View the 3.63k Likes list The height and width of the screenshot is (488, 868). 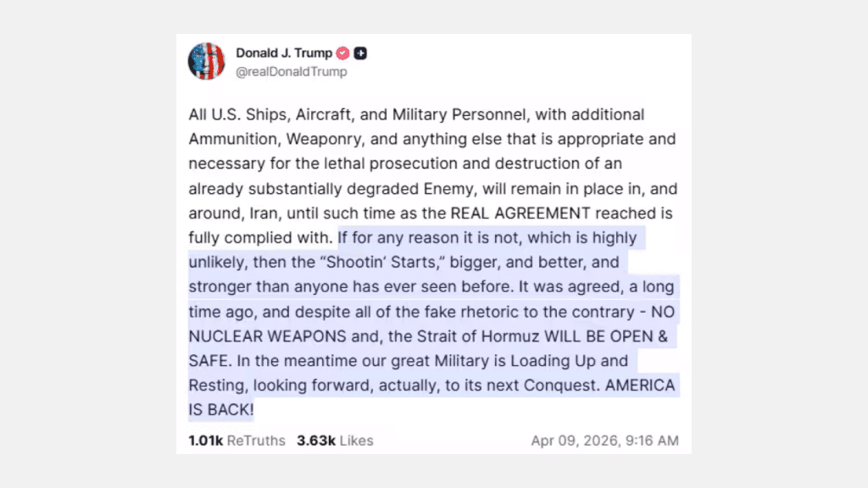point(335,441)
